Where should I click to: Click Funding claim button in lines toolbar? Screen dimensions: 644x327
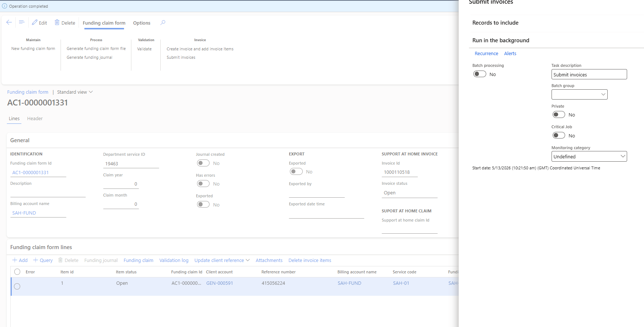coord(138,260)
